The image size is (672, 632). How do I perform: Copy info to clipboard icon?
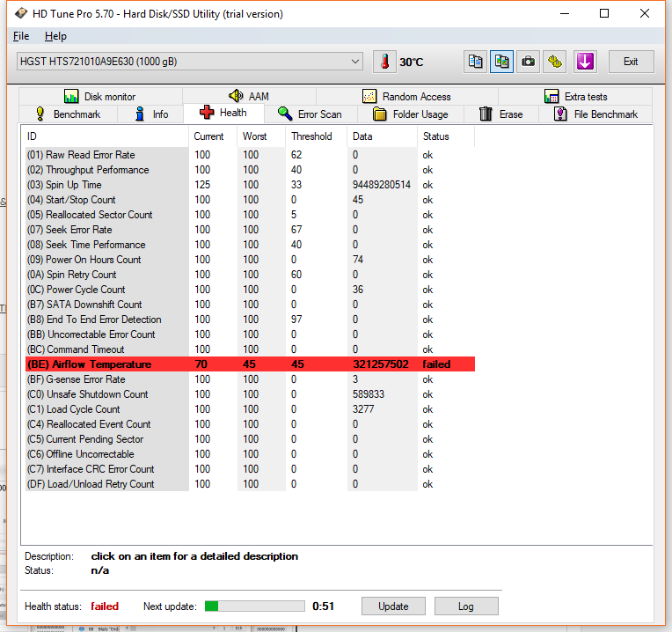coord(475,62)
